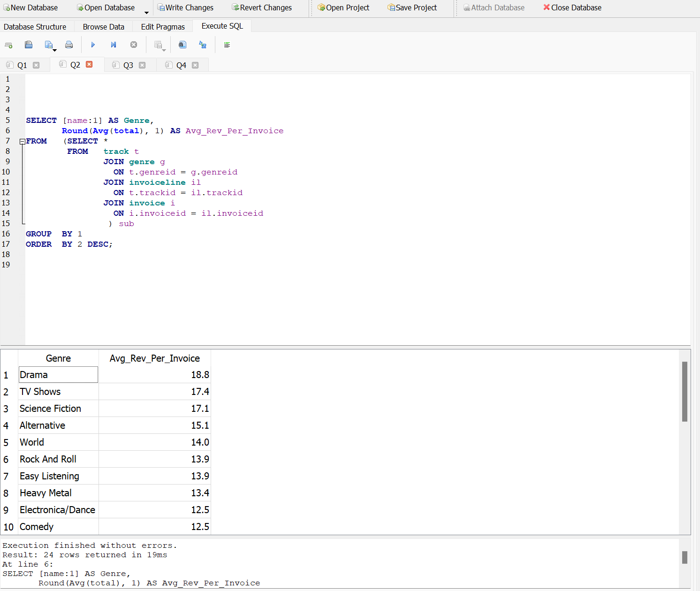Open Find and Replace in editor
The width and height of the screenshot is (700, 591).
point(183,45)
